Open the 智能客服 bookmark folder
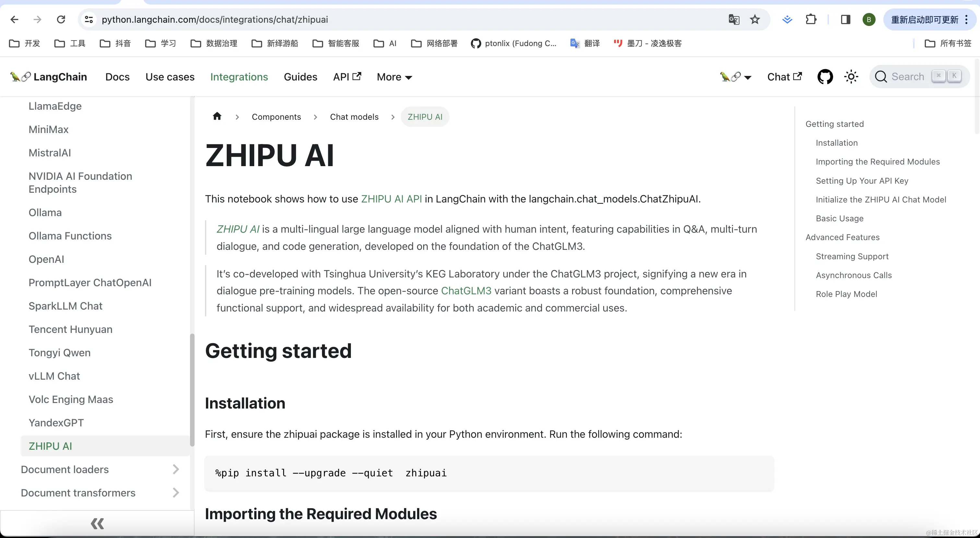The width and height of the screenshot is (980, 538). [336, 43]
